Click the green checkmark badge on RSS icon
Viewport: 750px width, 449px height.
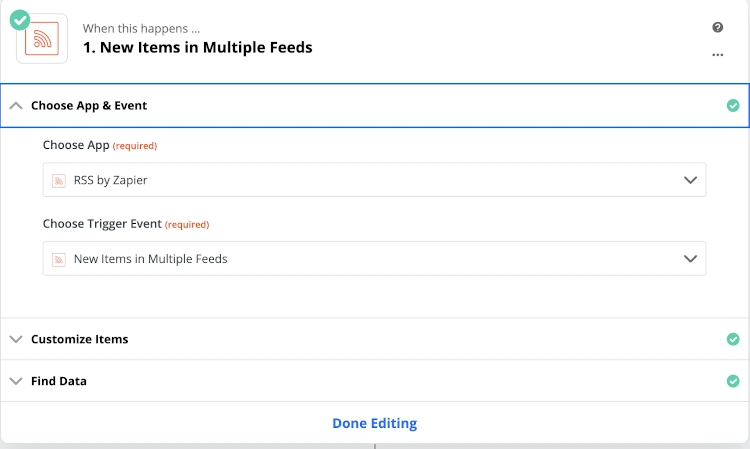pos(19,18)
